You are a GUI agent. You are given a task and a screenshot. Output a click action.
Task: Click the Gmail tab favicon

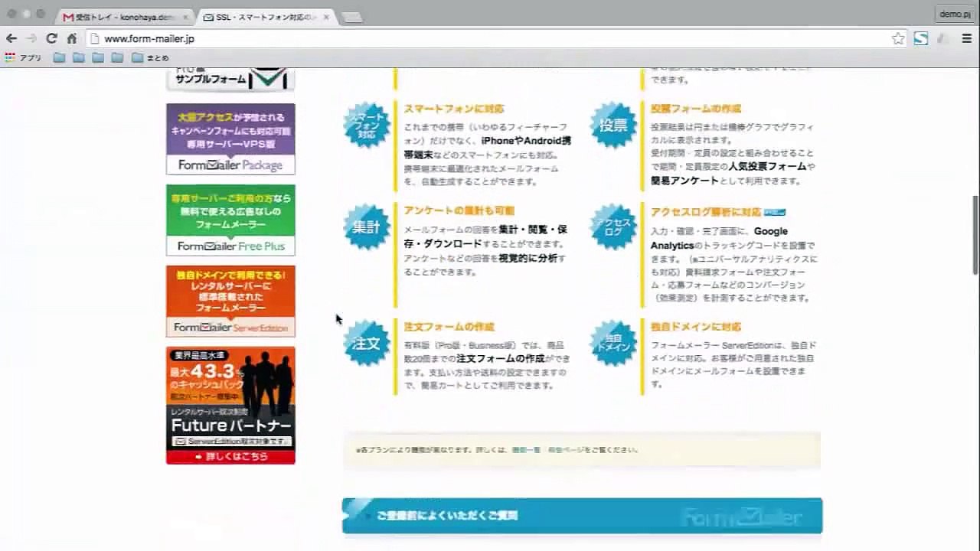[68, 17]
